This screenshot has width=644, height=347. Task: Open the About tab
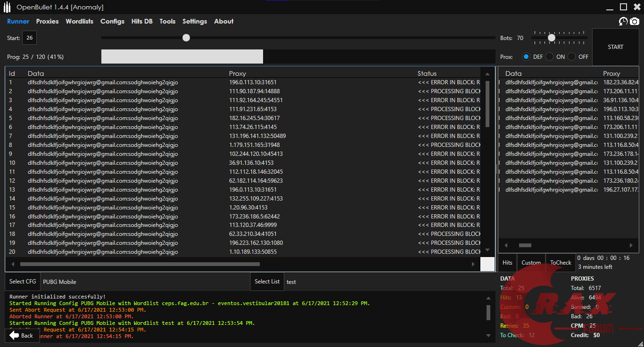click(x=223, y=21)
